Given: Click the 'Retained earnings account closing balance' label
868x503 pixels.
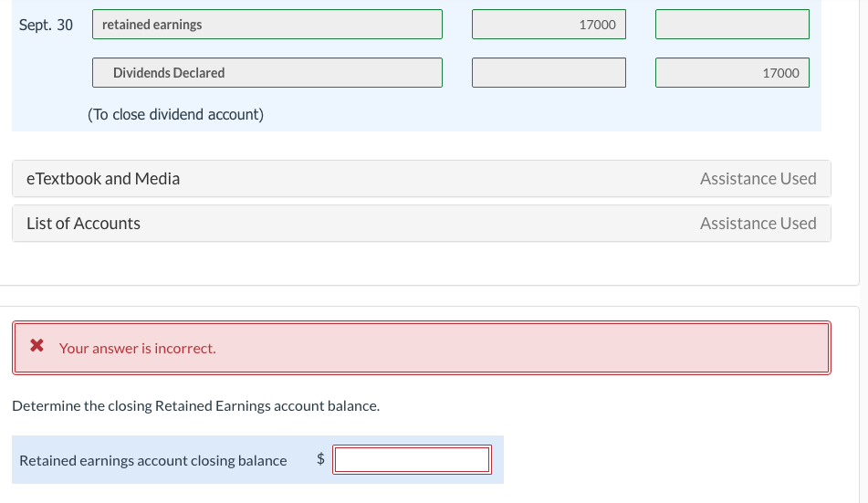Looking at the screenshot, I should (x=152, y=461).
